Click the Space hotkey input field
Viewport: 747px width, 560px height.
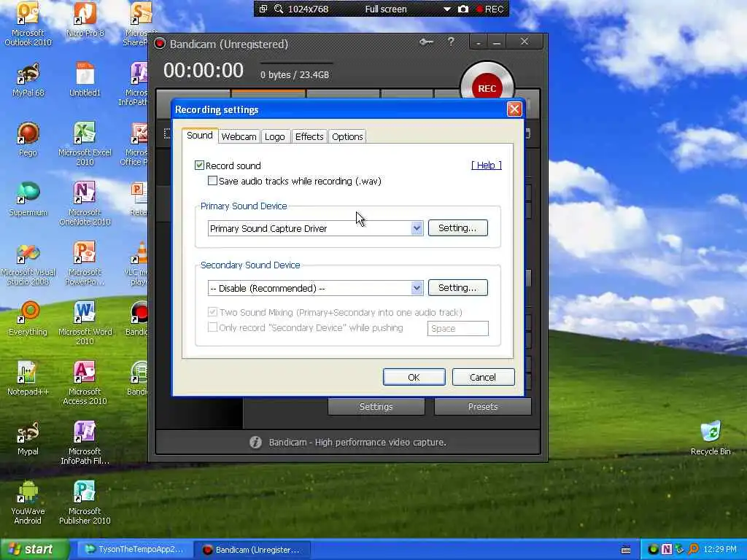click(458, 329)
